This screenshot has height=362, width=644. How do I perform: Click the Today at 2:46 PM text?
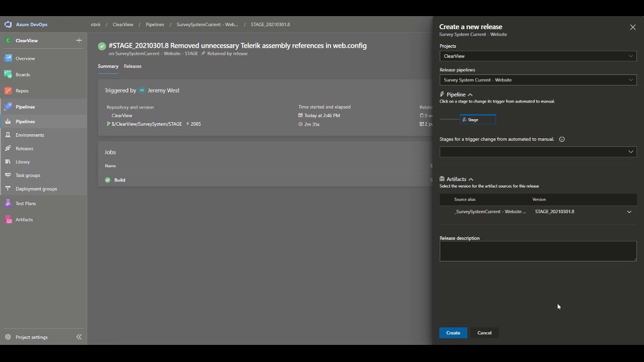(x=322, y=116)
